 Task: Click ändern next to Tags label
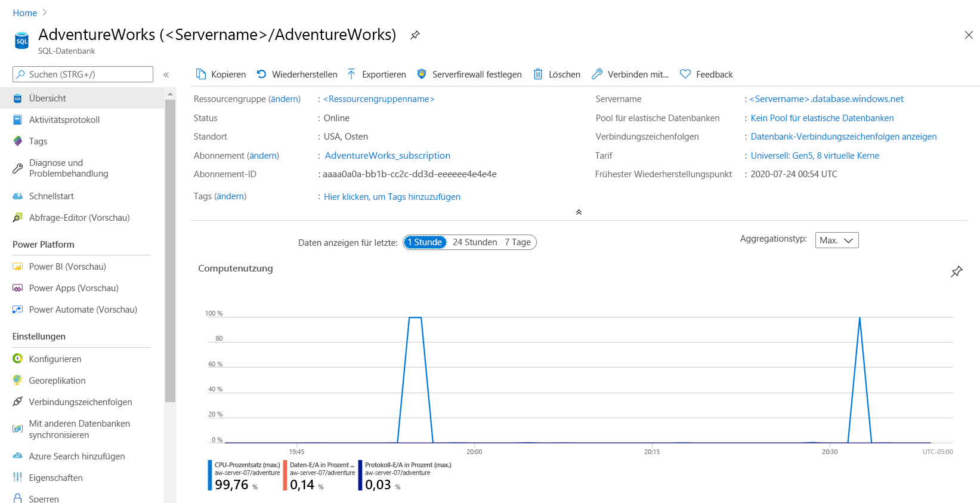(x=230, y=196)
